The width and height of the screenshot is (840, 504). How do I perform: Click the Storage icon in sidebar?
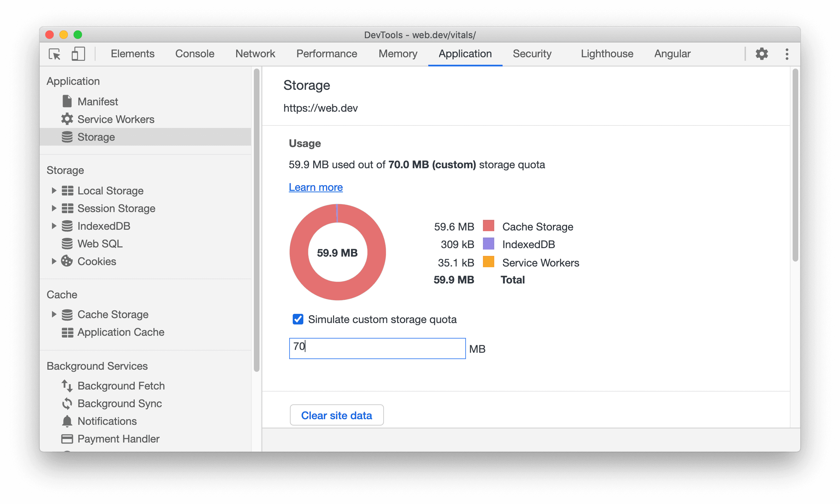[x=66, y=137]
